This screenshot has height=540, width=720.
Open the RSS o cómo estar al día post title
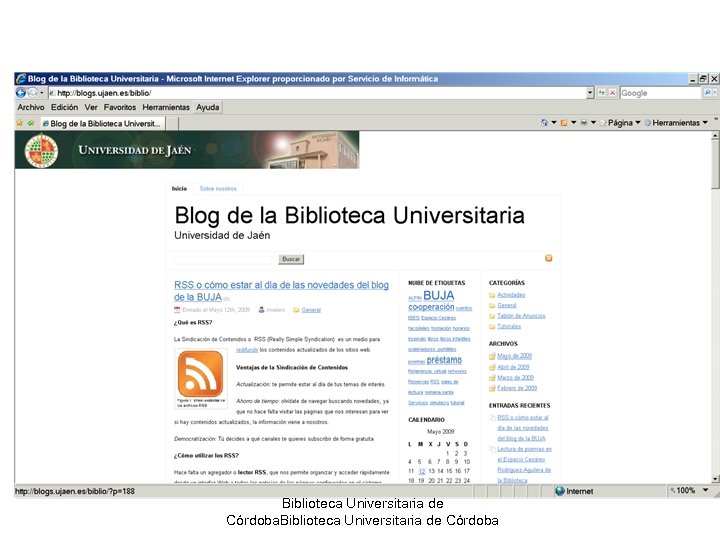[281, 291]
